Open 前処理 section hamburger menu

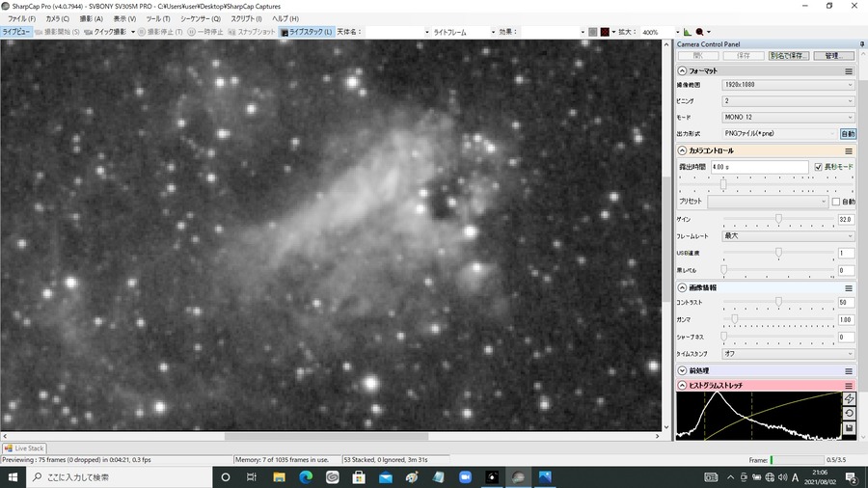tap(849, 370)
